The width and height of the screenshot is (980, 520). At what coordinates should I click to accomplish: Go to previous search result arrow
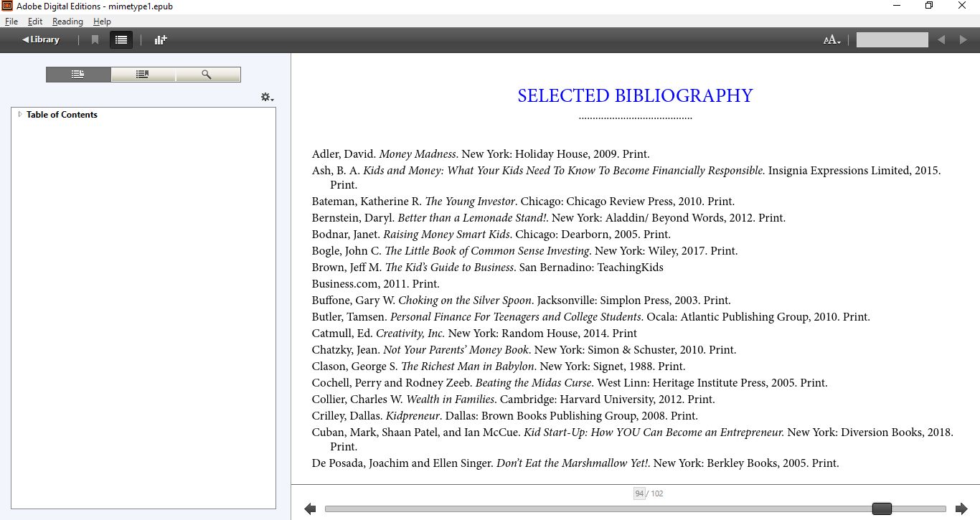coord(941,40)
